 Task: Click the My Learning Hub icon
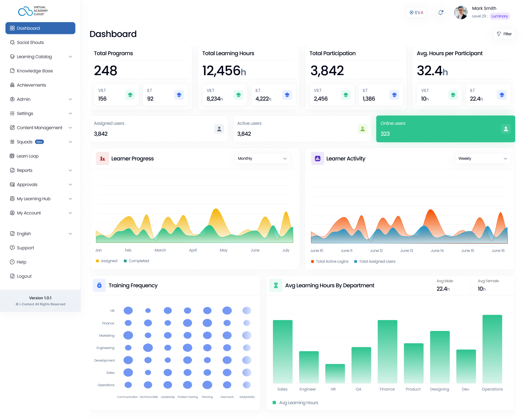(x=12, y=199)
